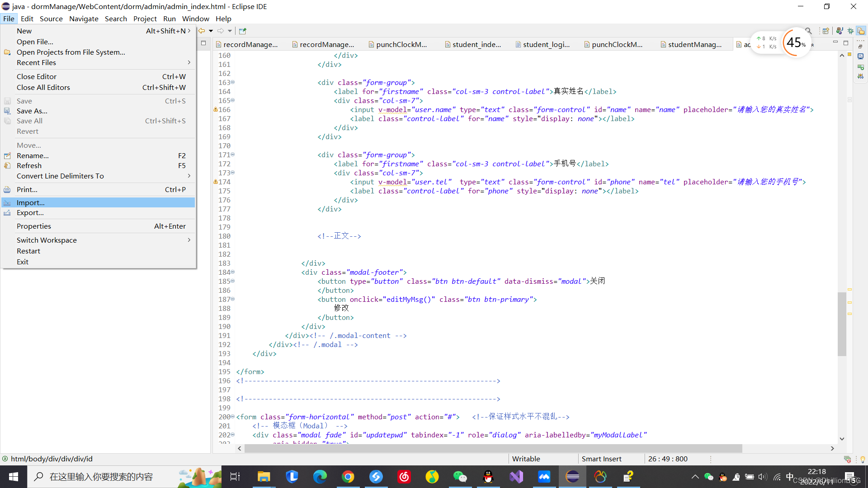Choose Export... from the File menu
The image size is (868, 488).
point(98,212)
